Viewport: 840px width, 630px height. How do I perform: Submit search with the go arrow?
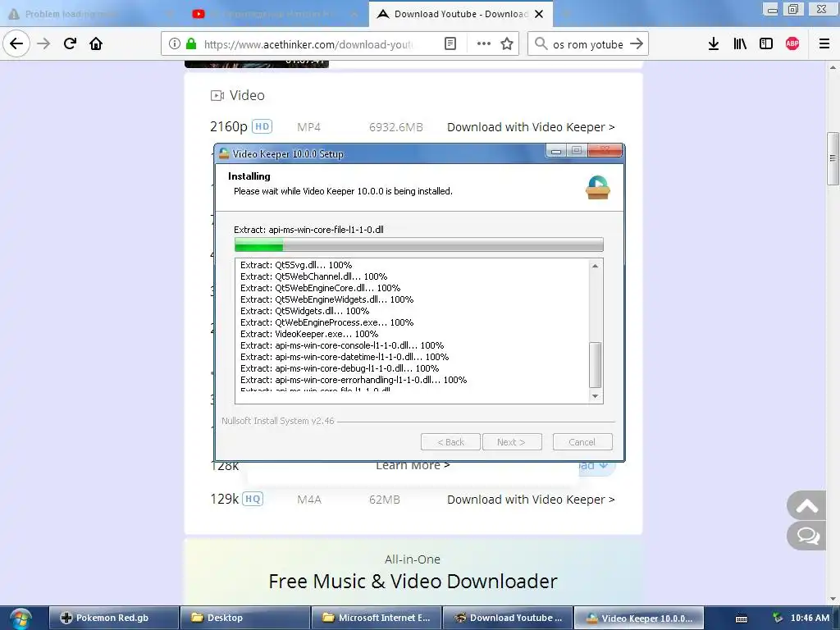[x=637, y=44]
